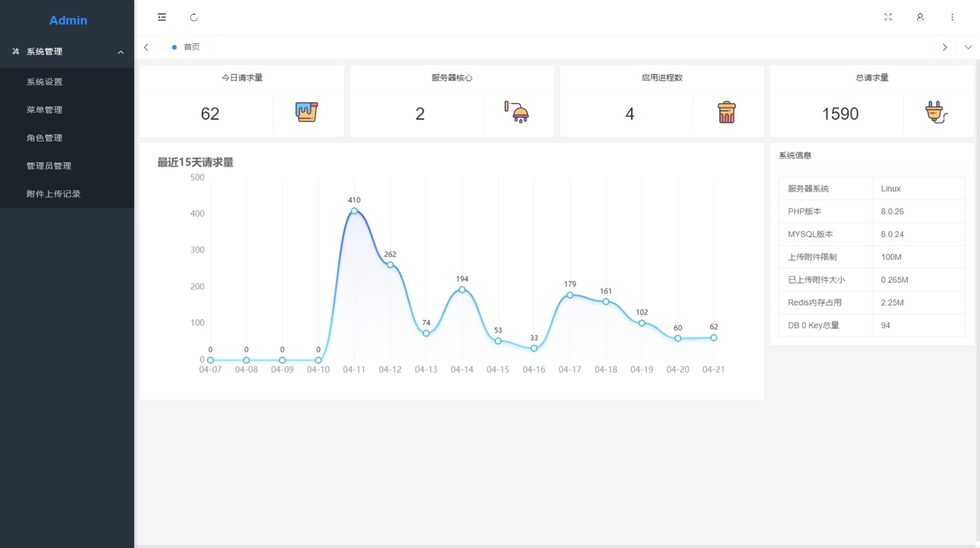Click the 04-11 data point labeled 410
980x548 pixels.
355,210
